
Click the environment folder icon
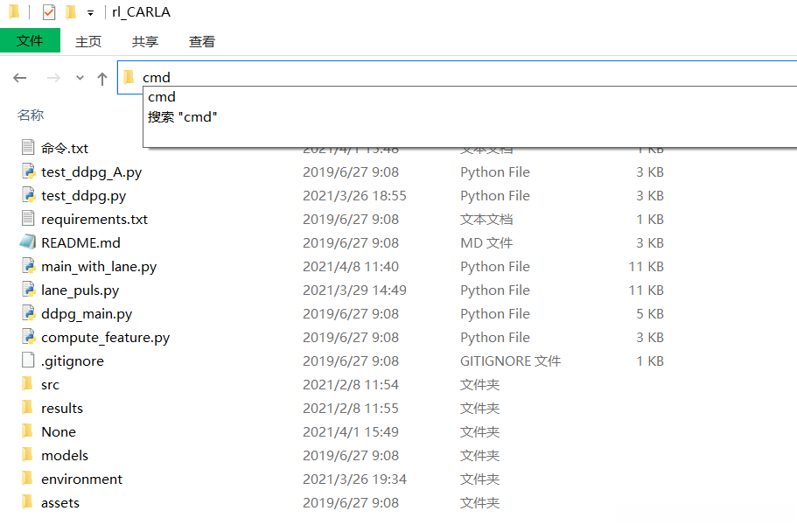pyautogui.click(x=28, y=479)
